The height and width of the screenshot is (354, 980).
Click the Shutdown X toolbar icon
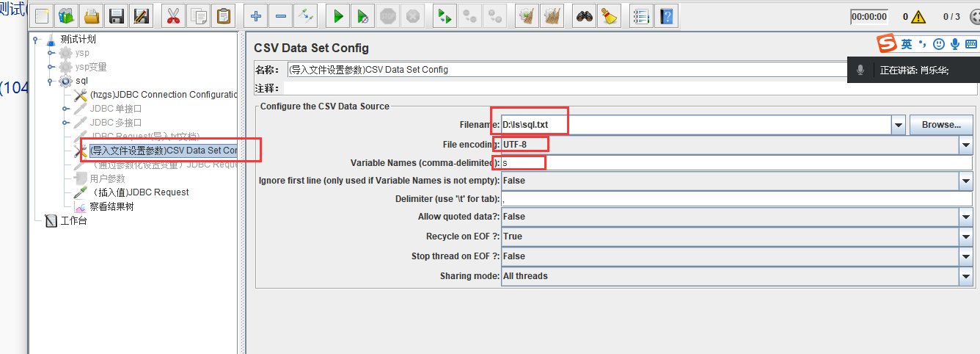pos(413,16)
